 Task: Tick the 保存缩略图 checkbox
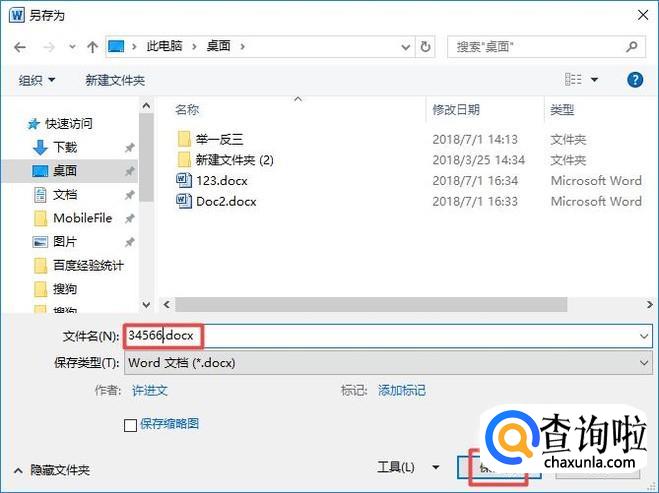pyautogui.click(x=130, y=425)
